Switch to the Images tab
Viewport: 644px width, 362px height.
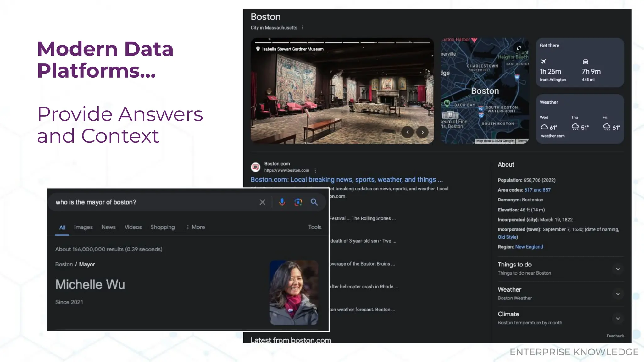coord(83,227)
